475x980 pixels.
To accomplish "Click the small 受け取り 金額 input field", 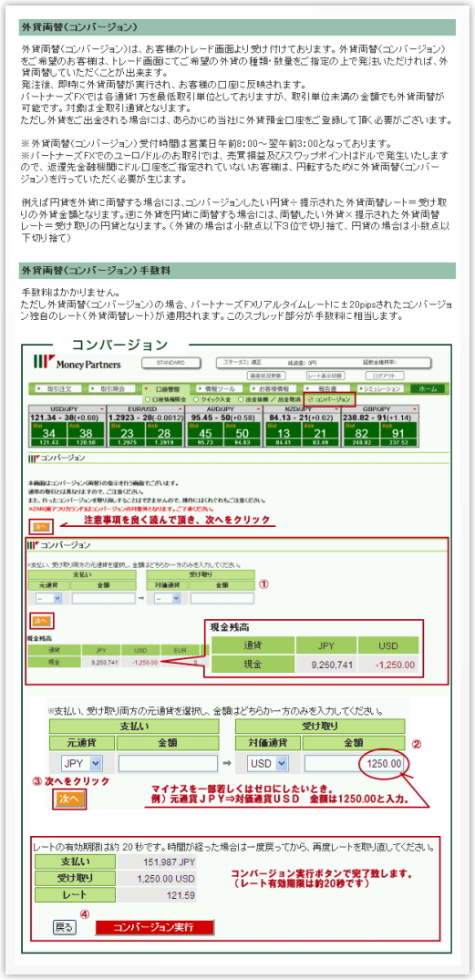I will coord(222,599).
